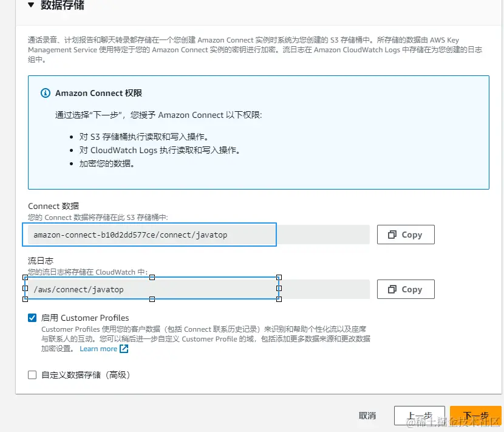Click 对 CloudWatch Logs 执行读取和写入操作 bullet
The height and width of the screenshot is (432, 504).
click(x=160, y=150)
